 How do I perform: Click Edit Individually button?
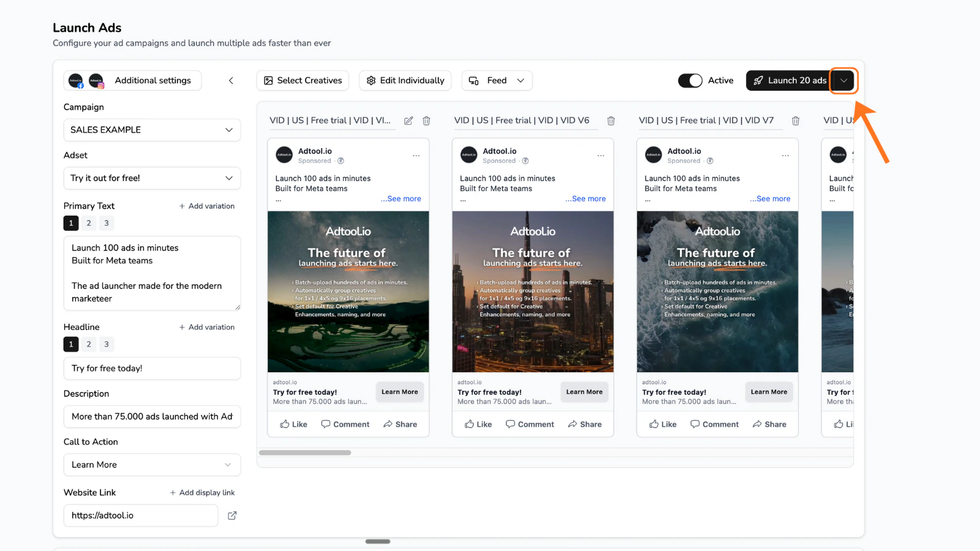coord(405,81)
